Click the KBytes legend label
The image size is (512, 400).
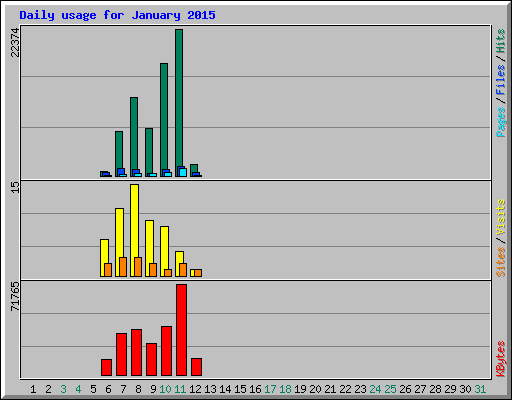click(501, 359)
